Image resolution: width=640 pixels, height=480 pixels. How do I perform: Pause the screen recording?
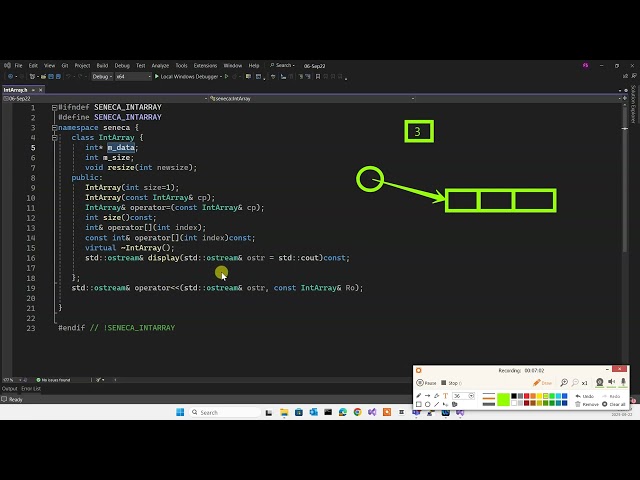pos(426,383)
